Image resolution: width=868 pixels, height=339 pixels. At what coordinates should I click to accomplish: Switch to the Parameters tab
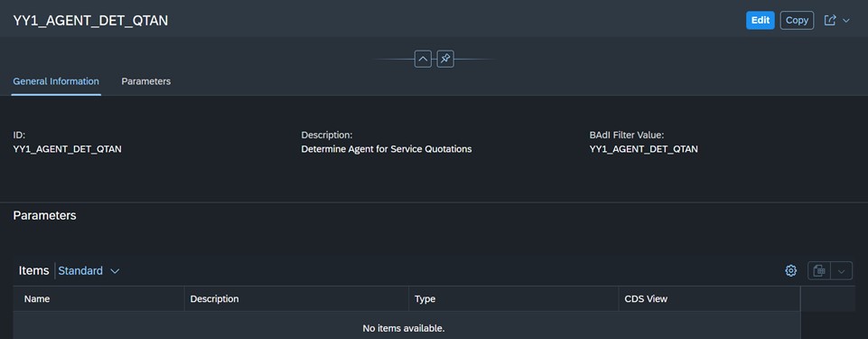pyautogui.click(x=146, y=81)
